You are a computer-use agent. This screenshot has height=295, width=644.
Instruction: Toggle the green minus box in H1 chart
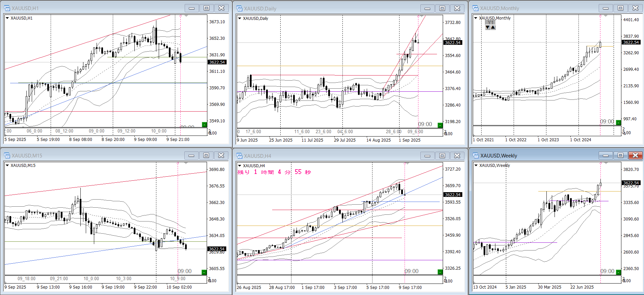[x=204, y=125]
